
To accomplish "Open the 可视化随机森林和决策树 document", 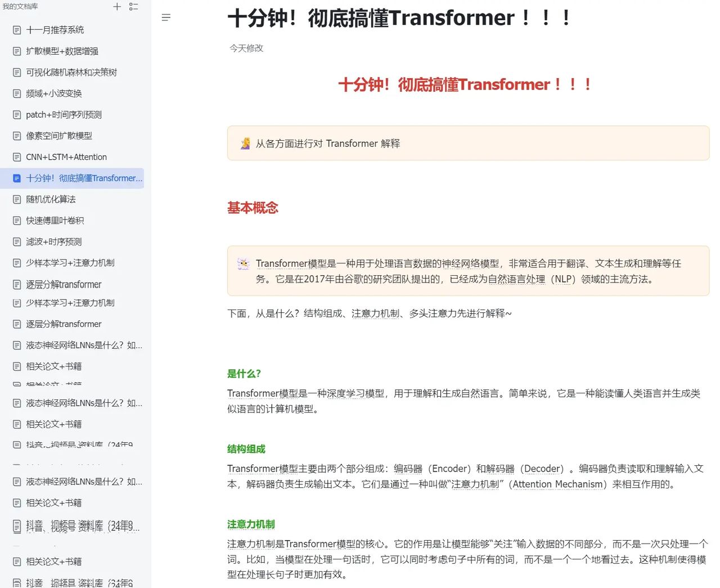I will coord(72,72).
